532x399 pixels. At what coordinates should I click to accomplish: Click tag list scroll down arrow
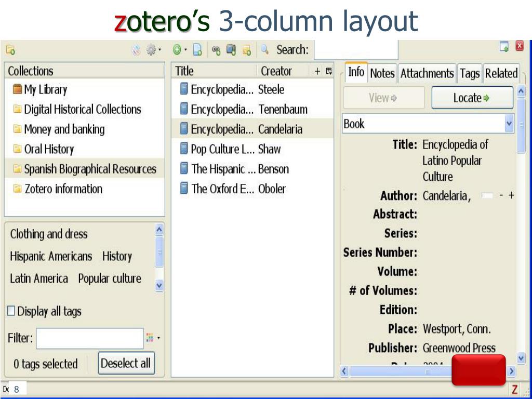pos(159,286)
